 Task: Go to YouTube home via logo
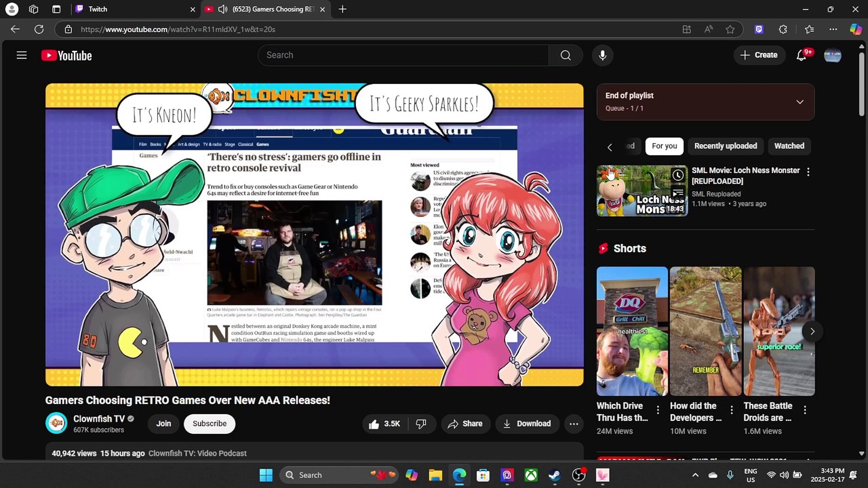pyautogui.click(x=66, y=56)
